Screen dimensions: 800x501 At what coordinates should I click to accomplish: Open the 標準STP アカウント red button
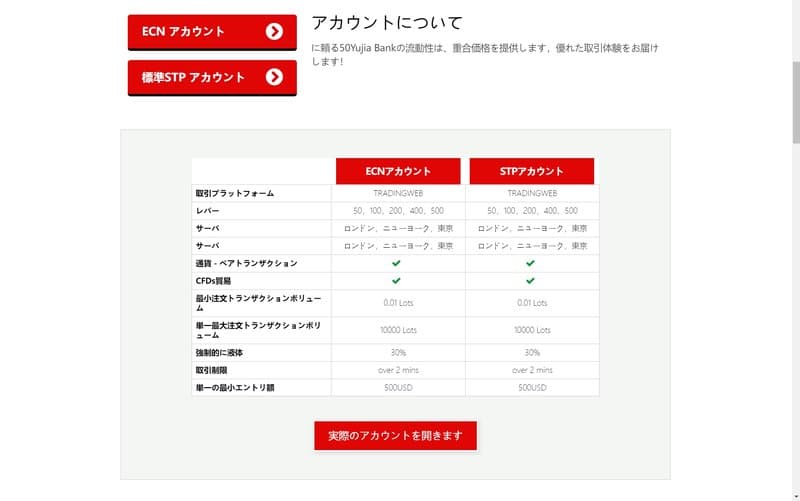click(212, 78)
